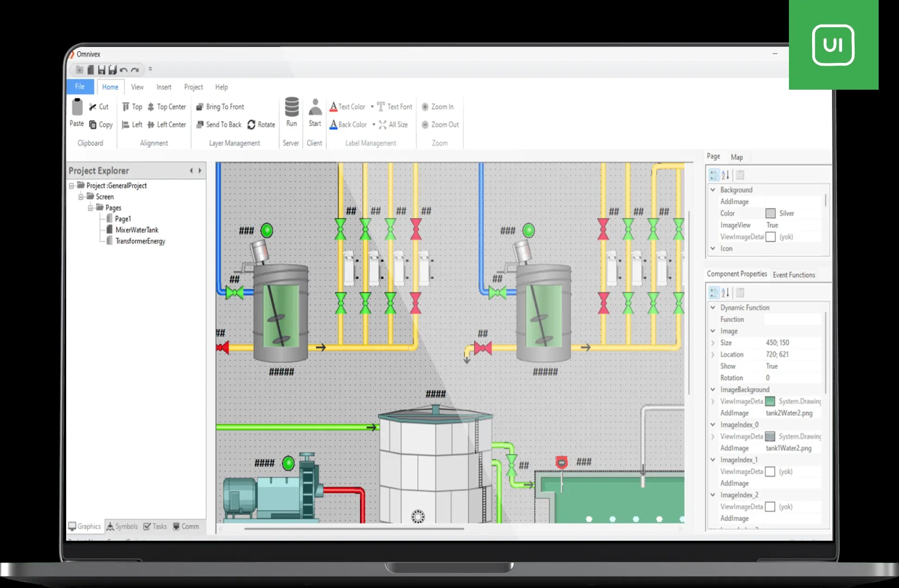The height and width of the screenshot is (588, 899).
Task: Click the Silver background color swatch
Action: click(x=770, y=214)
